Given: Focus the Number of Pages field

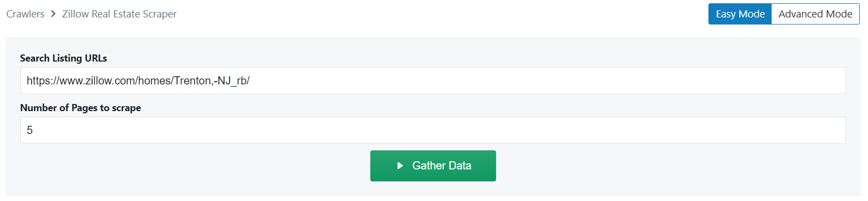Looking at the screenshot, I should (433, 130).
